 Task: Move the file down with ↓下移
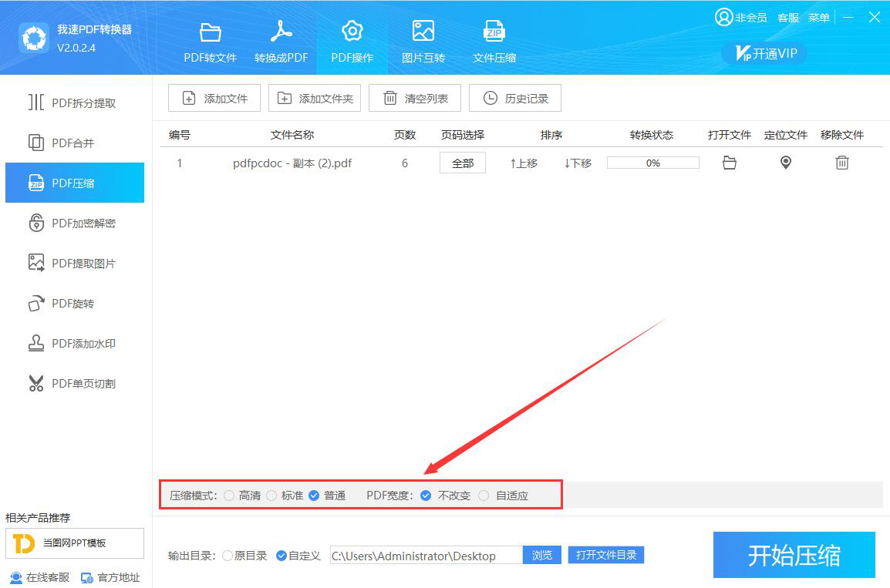tap(578, 163)
